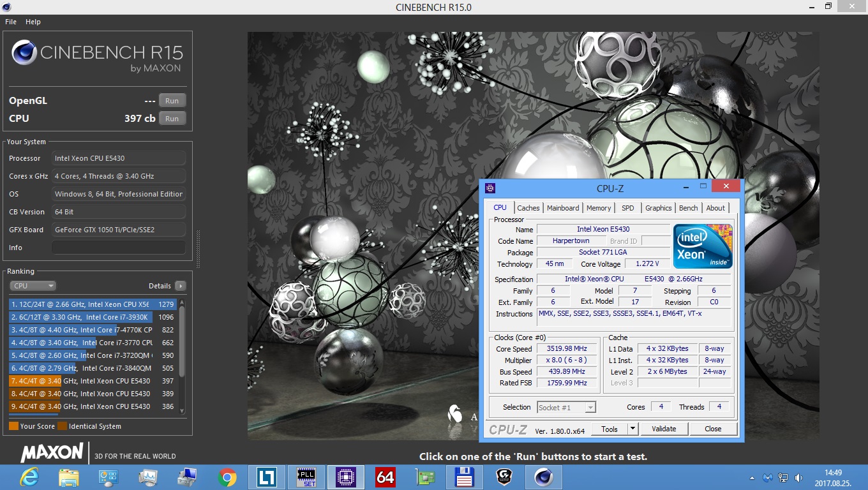Select the CPU tab in CPU-Z
Viewport: 868px width, 490px height.
pyautogui.click(x=500, y=207)
